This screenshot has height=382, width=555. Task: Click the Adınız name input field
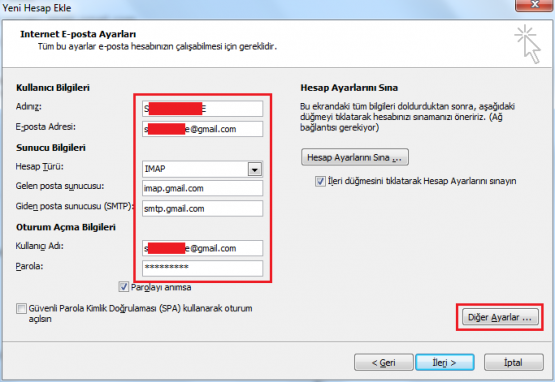pyautogui.click(x=202, y=109)
